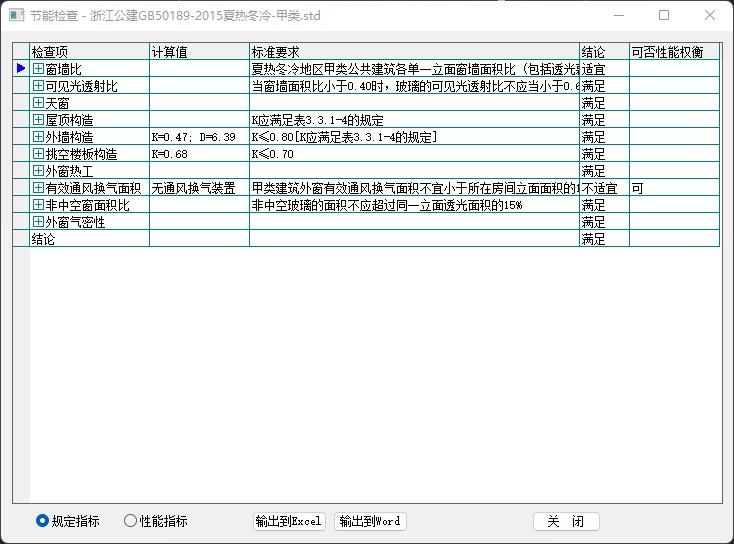Expand the 外窗热工 plus icon
Screen dimensions: 734x544
click(38, 171)
